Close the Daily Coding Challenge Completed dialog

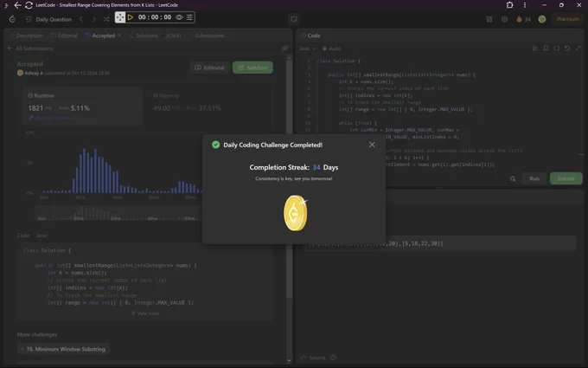(x=372, y=145)
